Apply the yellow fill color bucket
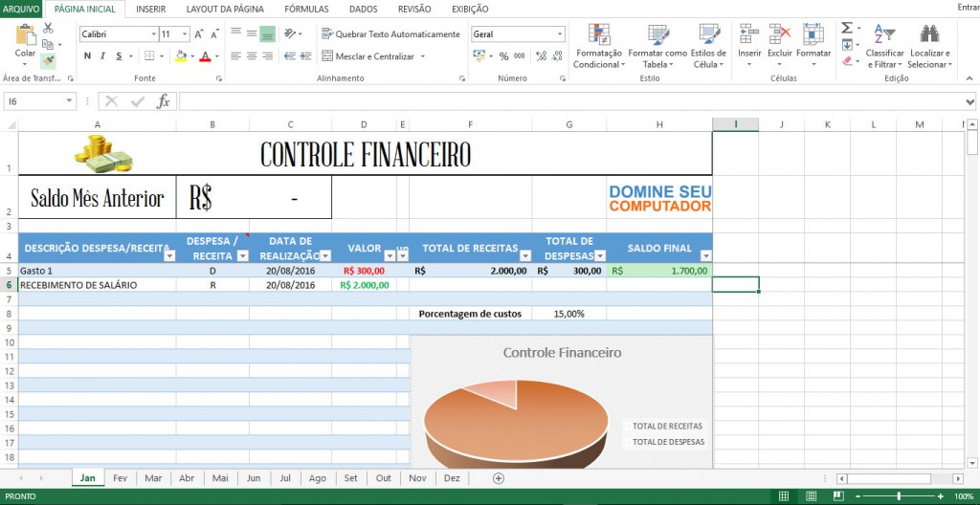 pyautogui.click(x=181, y=56)
